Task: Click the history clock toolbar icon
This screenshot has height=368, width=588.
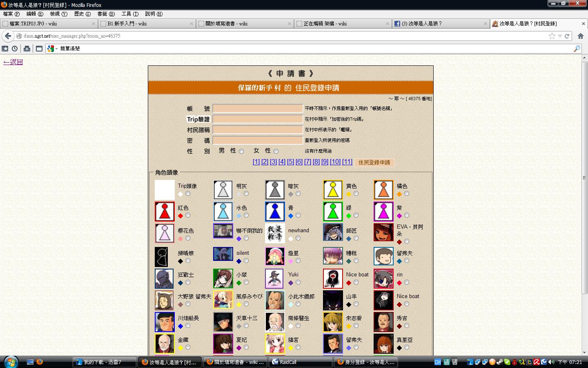Action: click(15, 49)
